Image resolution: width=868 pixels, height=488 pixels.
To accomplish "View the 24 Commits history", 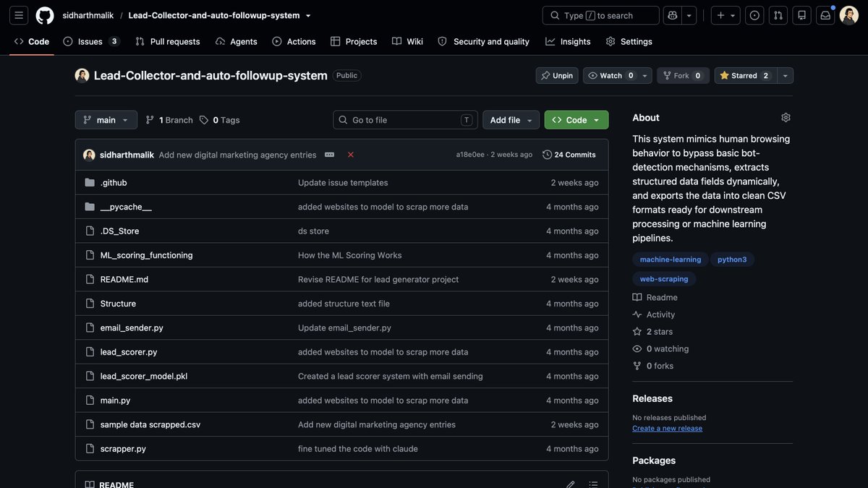I will click(569, 155).
